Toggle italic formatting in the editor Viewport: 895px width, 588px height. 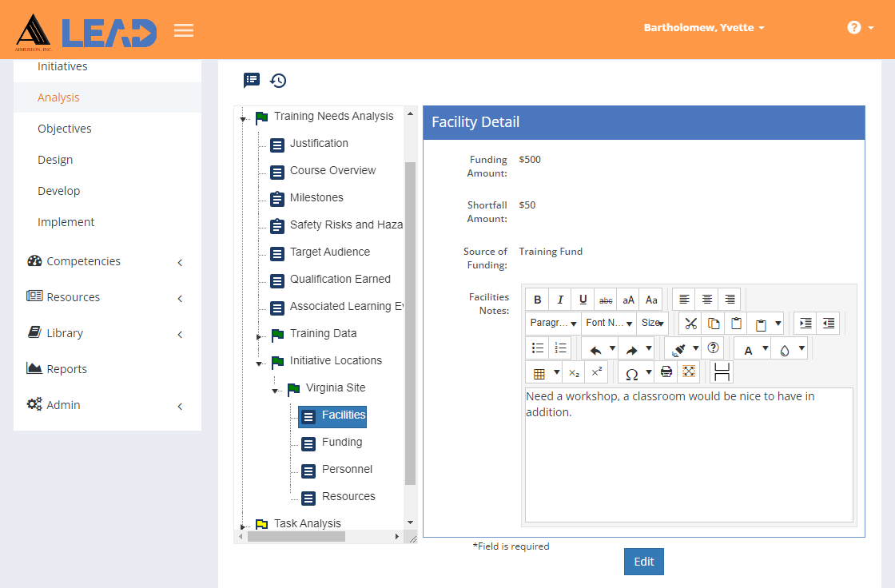(x=560, y=300)
